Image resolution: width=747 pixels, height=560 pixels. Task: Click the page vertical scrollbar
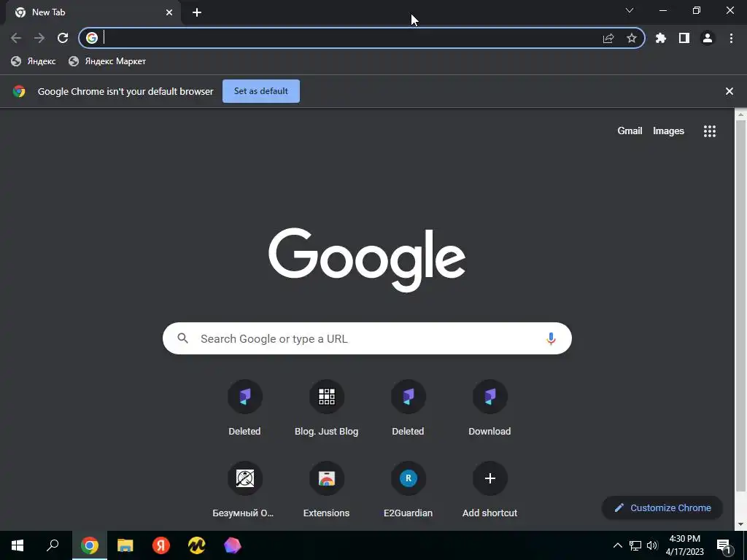[741, 305]
